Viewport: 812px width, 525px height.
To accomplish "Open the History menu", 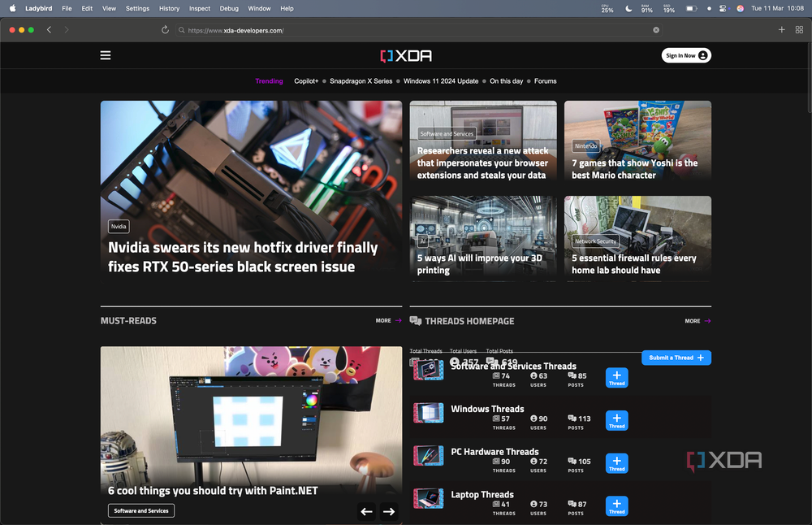I will [x=169, y=8].
